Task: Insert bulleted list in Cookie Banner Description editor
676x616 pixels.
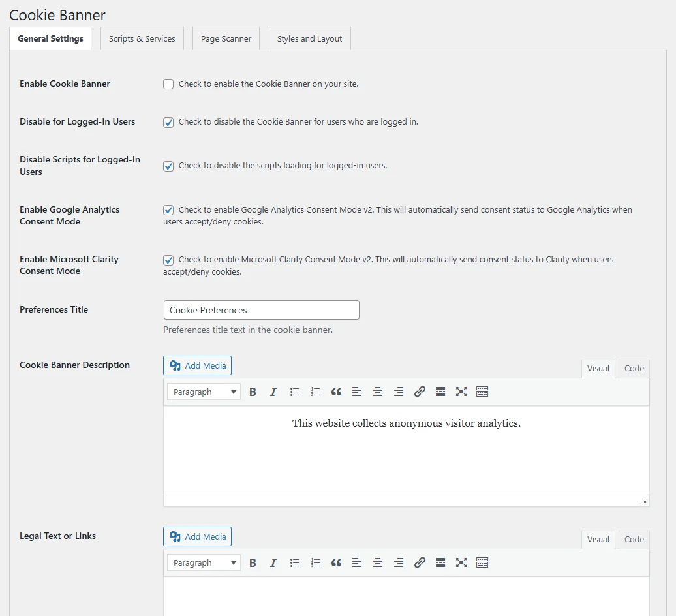Action: [x=294, y=392]
